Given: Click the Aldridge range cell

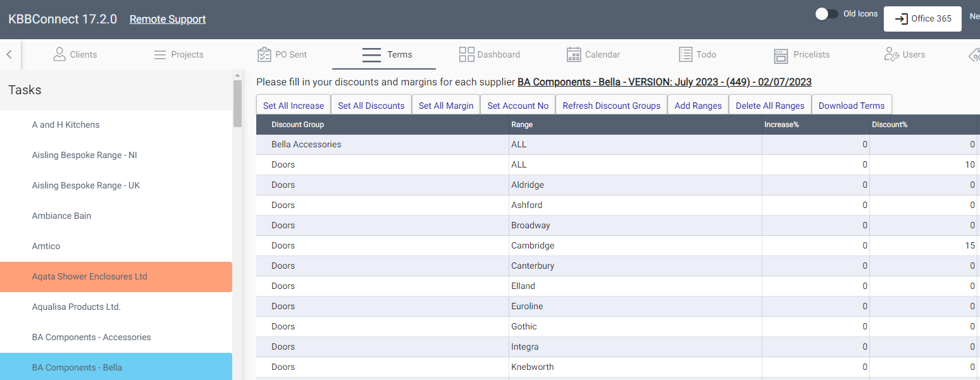Looking at the screenshot, I should pos(635,185).
